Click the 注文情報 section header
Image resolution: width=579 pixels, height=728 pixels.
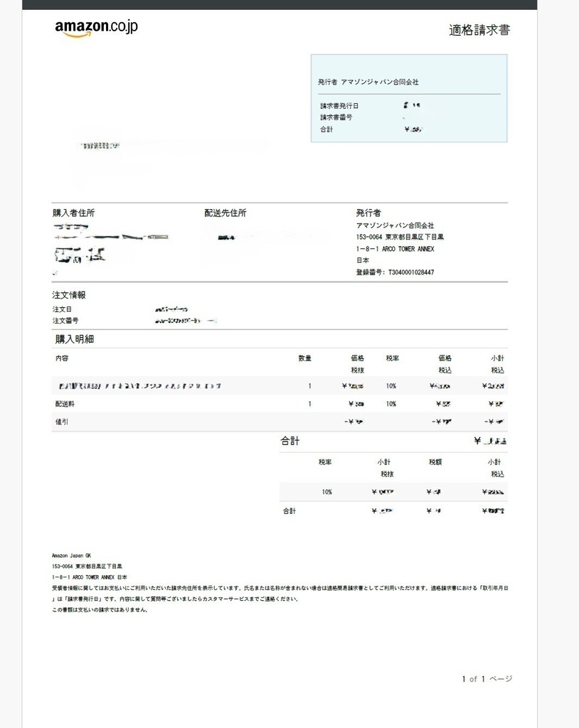click(69, 294)
